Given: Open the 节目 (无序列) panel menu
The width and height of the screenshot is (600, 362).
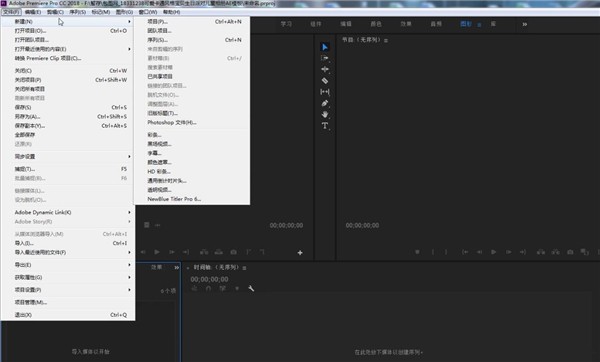Looking at the screenshot, I should pos(386,40).
